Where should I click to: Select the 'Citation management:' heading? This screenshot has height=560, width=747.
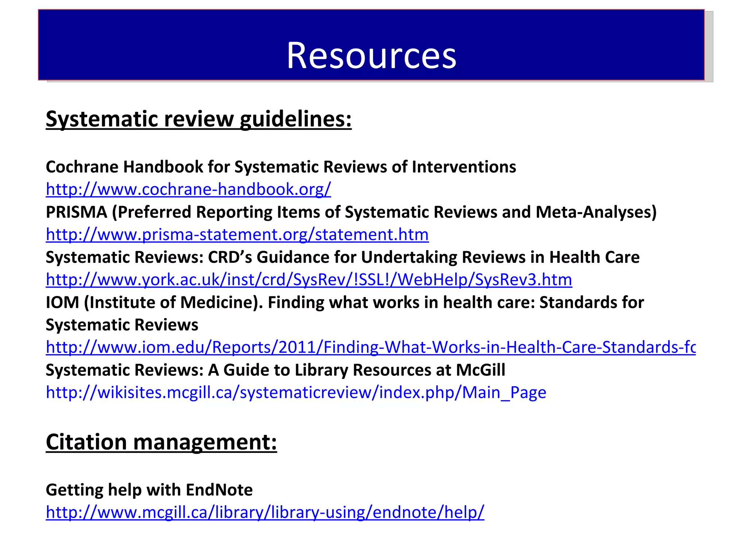[161, 442]
